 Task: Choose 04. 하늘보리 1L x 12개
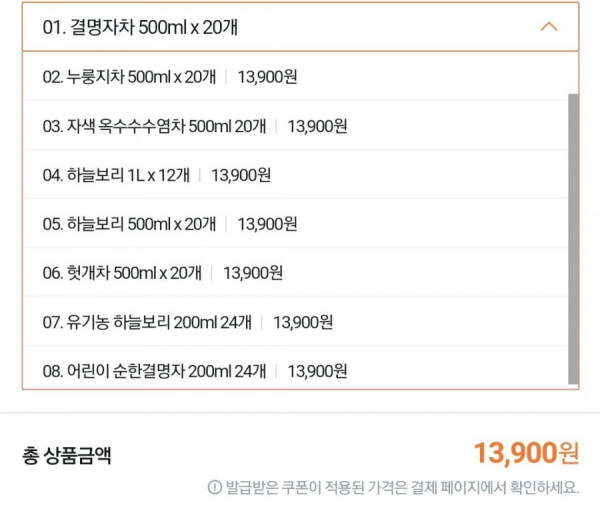(x=295, y=175)
